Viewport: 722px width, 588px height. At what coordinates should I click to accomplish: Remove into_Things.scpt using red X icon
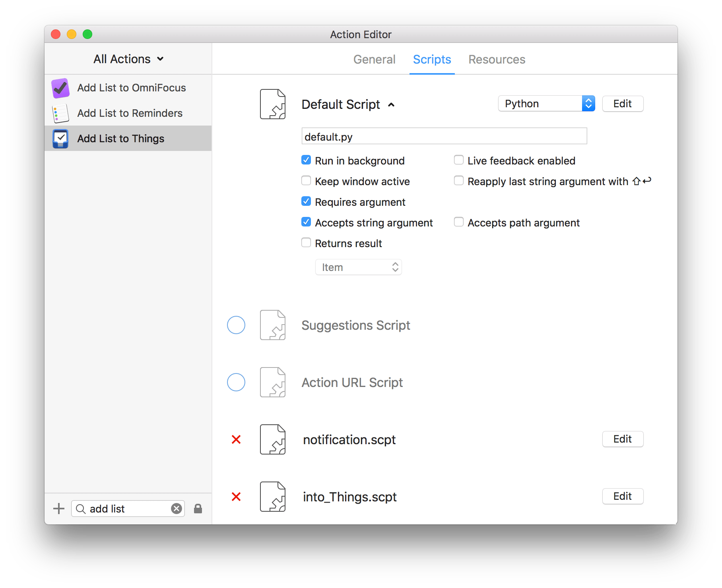click(236, 497)
